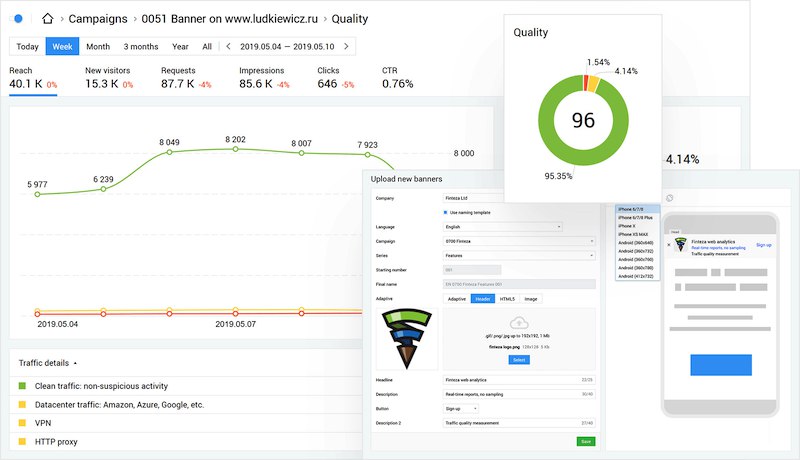Open 0051 Banner on www.ludkiewicz.ru breadcrumb

click(230, 19)
